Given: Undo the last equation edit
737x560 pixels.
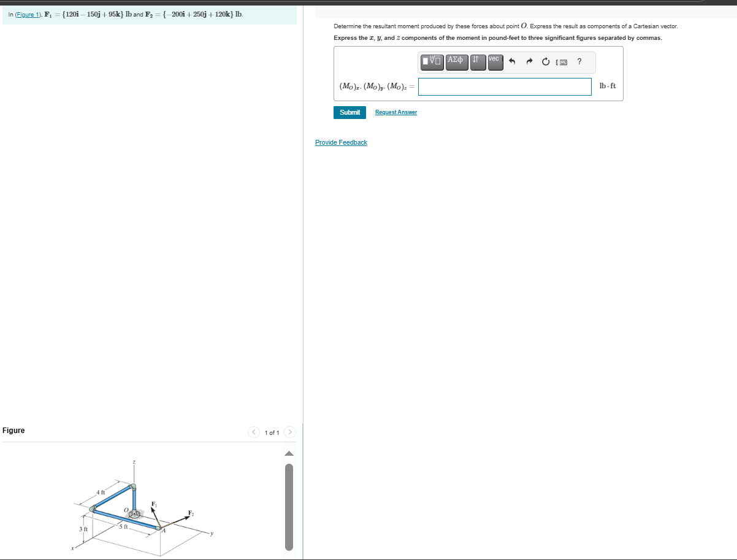Looking at the screenshot, I should (513, 61).
